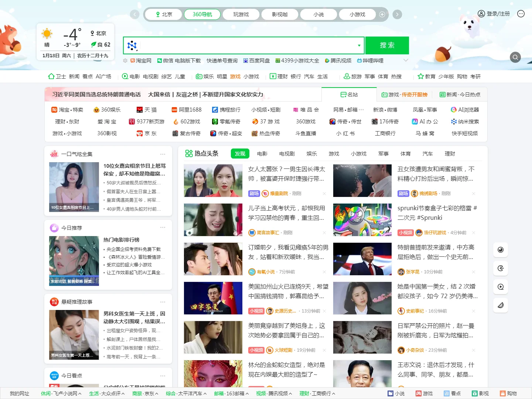Click the Ctrip travel icon
Viewport: 532px width, 399px height.
[x=215, y=110]
